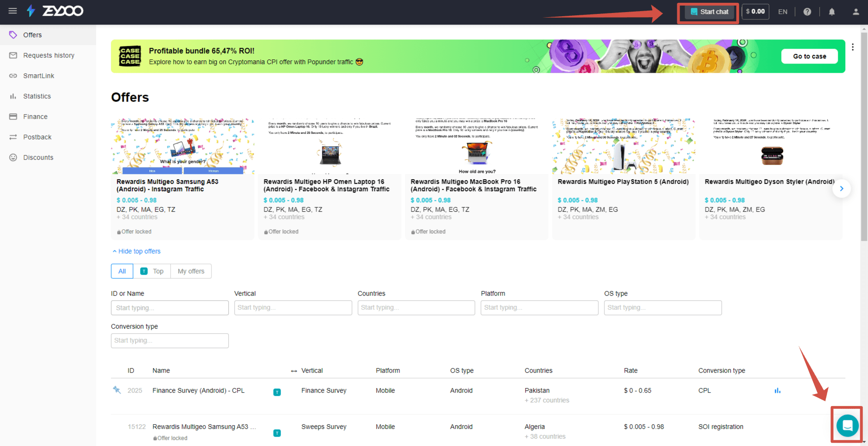The width and height of the screenshot is (868, 446).
Task: Open Rewardis HP Omen Laptop offer card
Action: 329,179
